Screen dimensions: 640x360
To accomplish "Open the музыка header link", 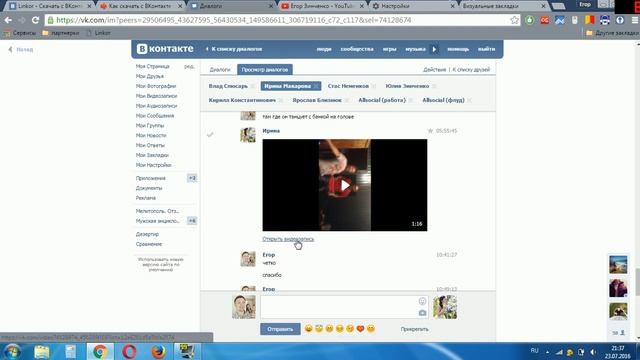I will 415,49.
